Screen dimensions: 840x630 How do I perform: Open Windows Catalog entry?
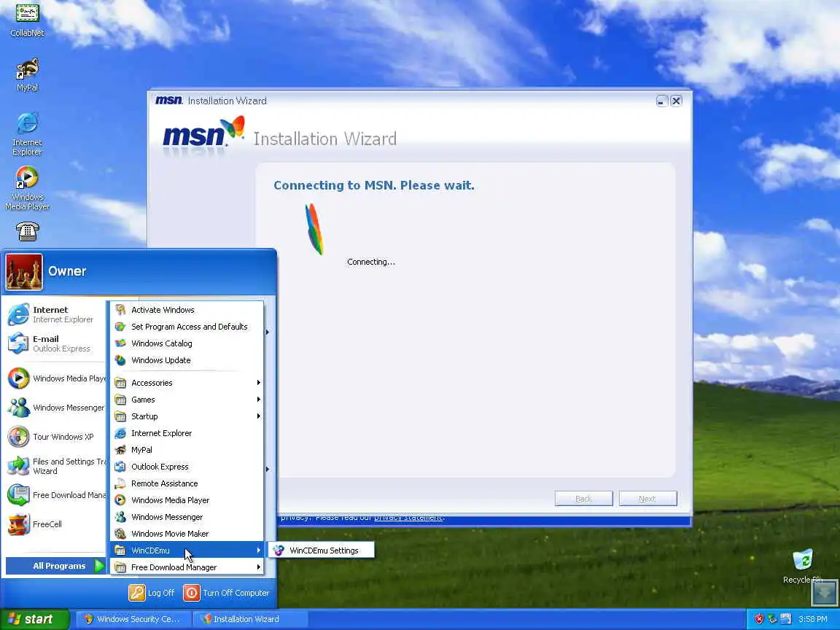(x=187, y=343)
